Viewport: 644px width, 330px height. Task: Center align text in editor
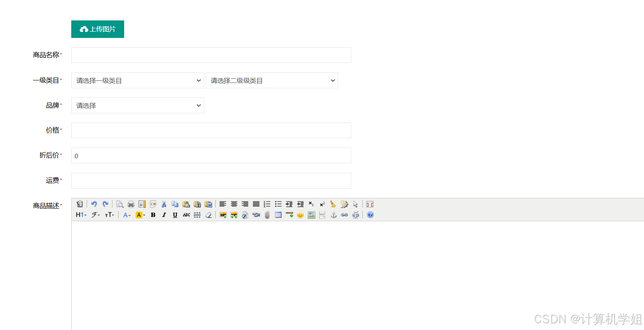coord(234,204)
